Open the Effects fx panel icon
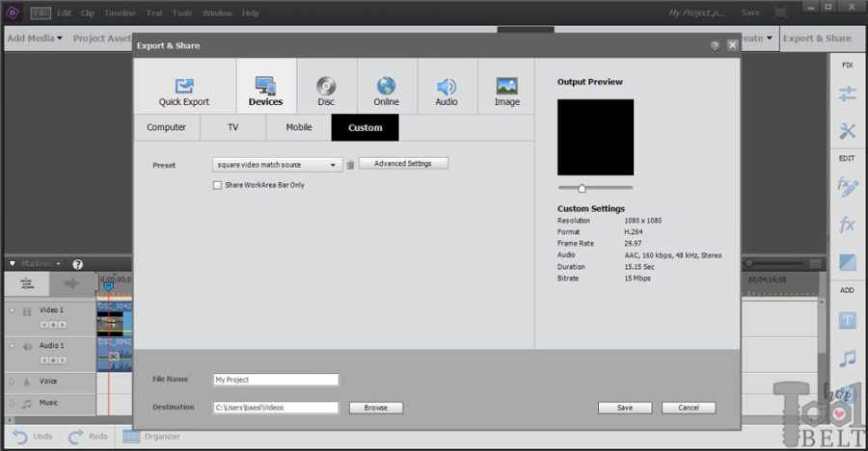Image resolution: width=868 pixels, height=451 pixels. pyautogui.click(x=848, y=225)
